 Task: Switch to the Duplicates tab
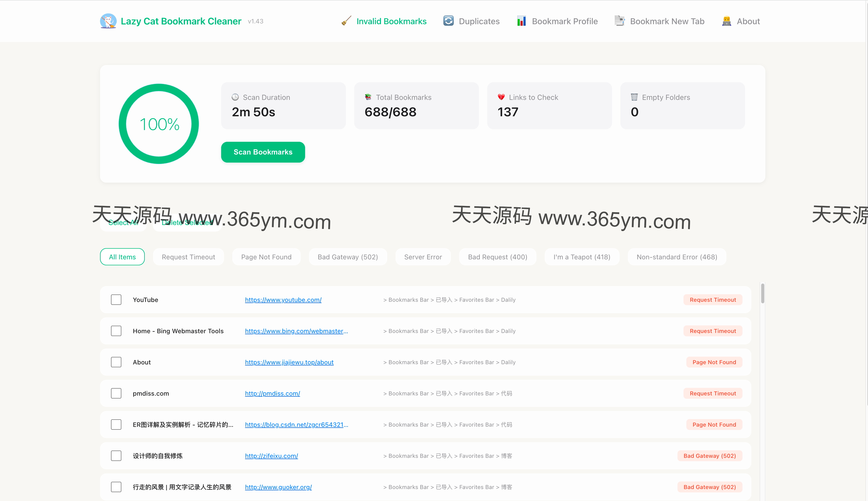pyautogui.click(x=479, y=21)
